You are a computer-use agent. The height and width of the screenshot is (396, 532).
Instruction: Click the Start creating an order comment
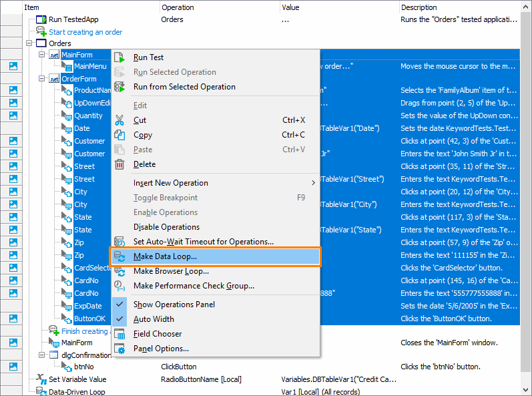click(85, 32)
